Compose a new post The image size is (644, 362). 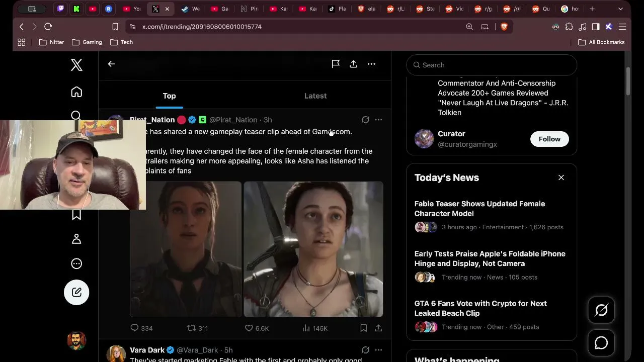pos(76,292)
